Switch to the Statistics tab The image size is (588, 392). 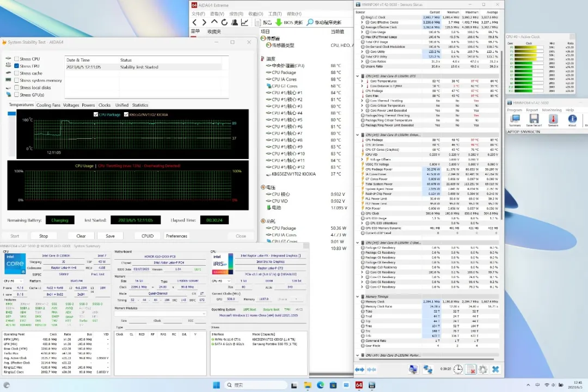140,105
